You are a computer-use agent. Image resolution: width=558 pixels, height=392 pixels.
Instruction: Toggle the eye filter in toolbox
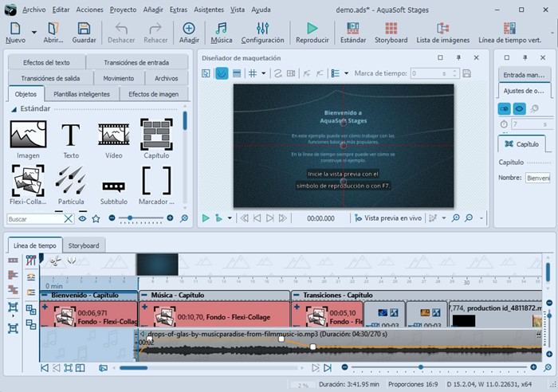(82, 218)
